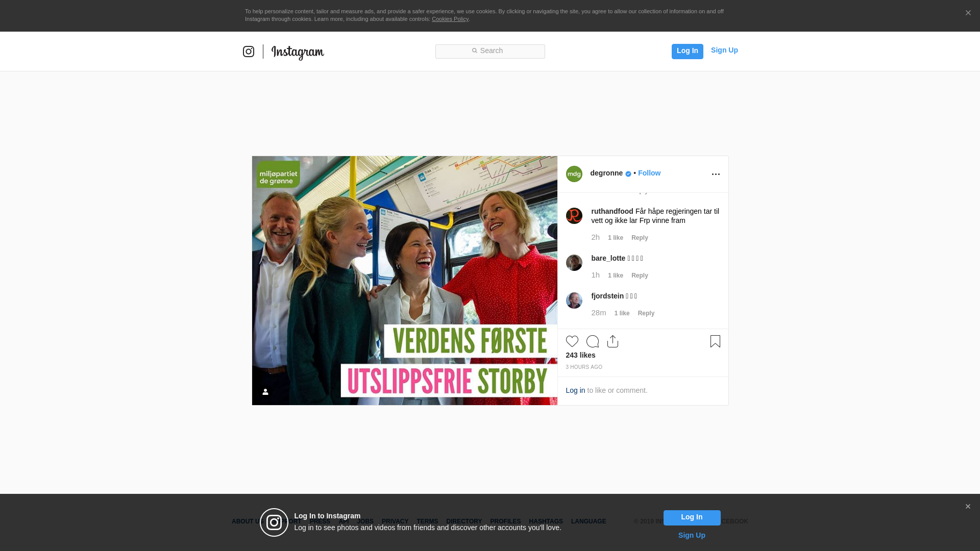Open the 2h timestamp on ruthandfood's comment
This screenshot has height=551, width=980.
click(x=596, y=237)
